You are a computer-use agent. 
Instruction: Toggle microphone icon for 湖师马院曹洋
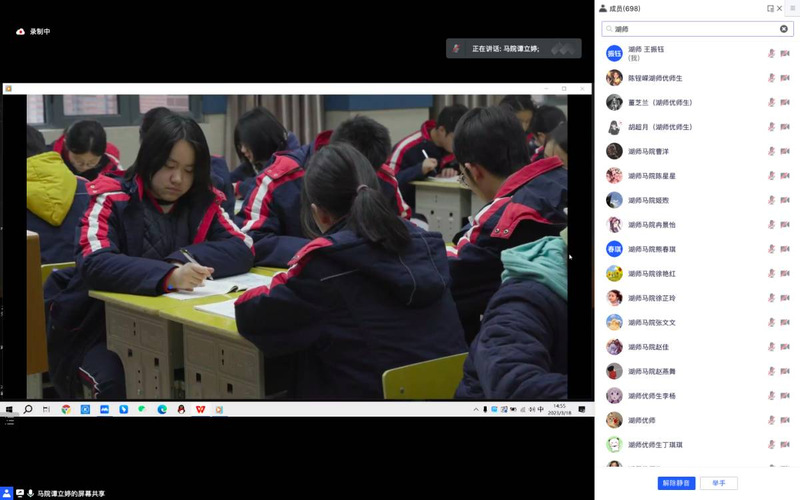click(x=771, y=151)
